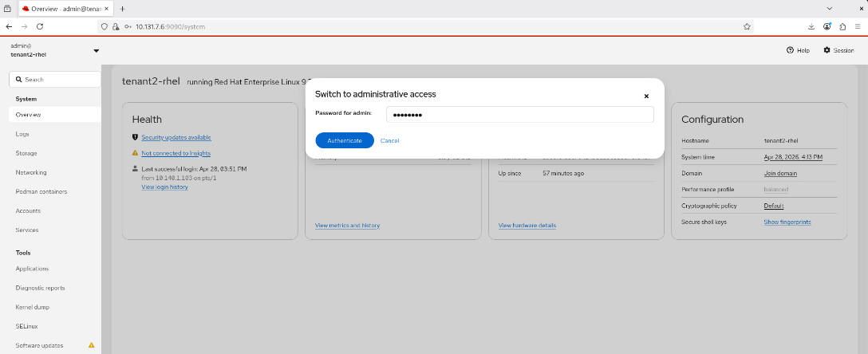This screenshot has width=868, height=354.
Task: Cancel the administrative access dialog
Action: 389,140
